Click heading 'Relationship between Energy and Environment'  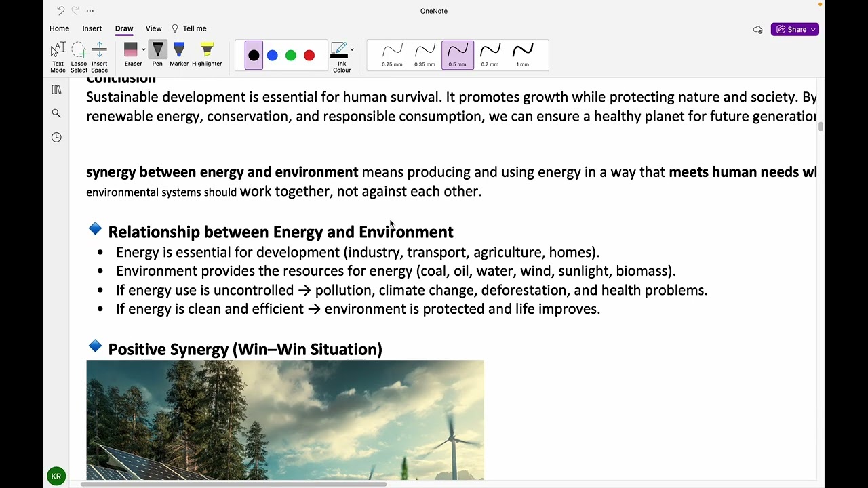[x=281, y=232]
